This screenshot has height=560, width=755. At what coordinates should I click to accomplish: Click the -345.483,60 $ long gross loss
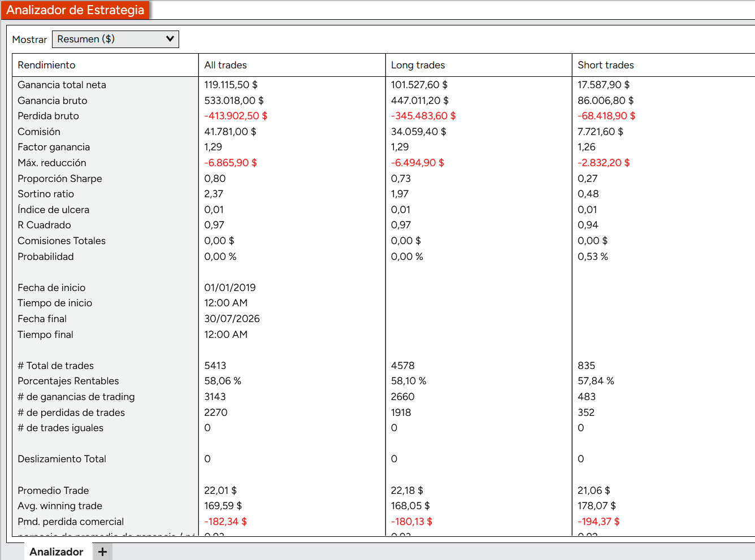(423, 116)
